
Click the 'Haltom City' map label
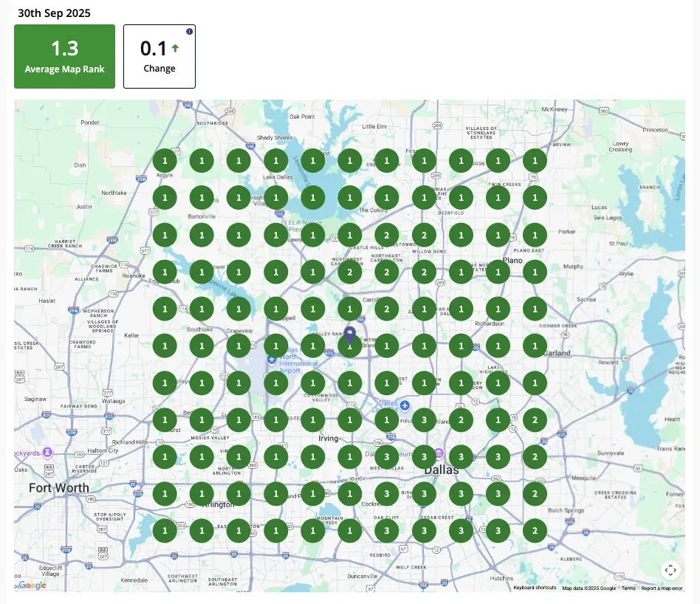(x=103, y=450)
